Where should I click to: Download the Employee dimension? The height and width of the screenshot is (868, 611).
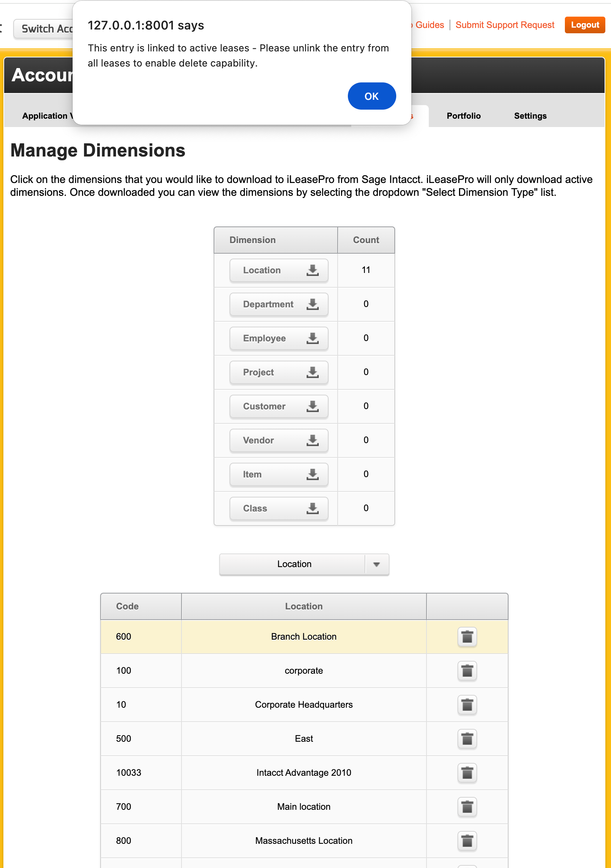279,338
